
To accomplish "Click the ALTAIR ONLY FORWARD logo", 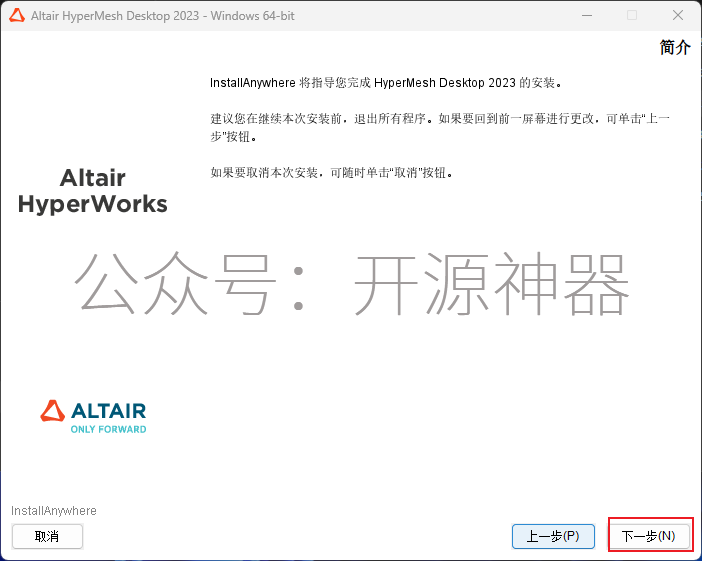I will click(94, 417).
